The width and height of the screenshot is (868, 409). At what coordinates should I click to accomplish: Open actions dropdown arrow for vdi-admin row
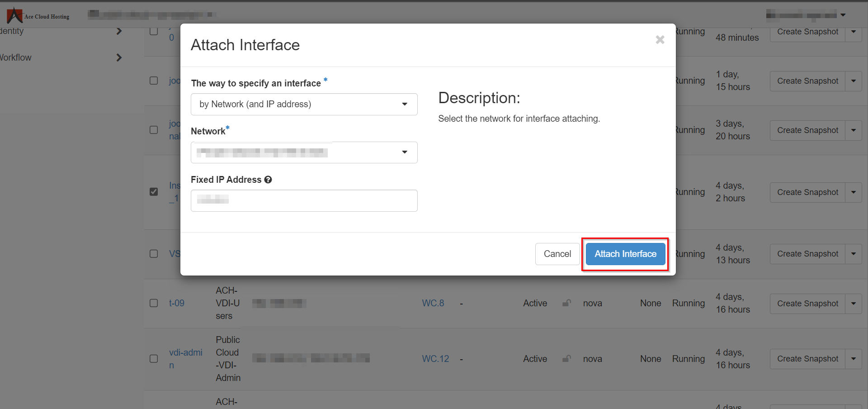pyautogui.click(x=853, y=359)
